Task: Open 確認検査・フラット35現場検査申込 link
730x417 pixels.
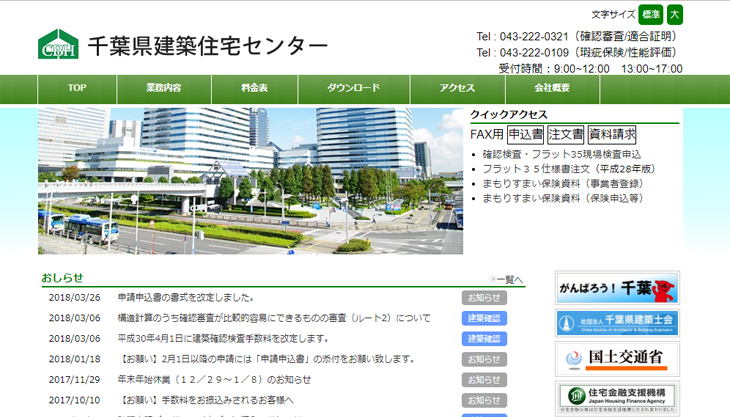Action: tap(561, 155)
